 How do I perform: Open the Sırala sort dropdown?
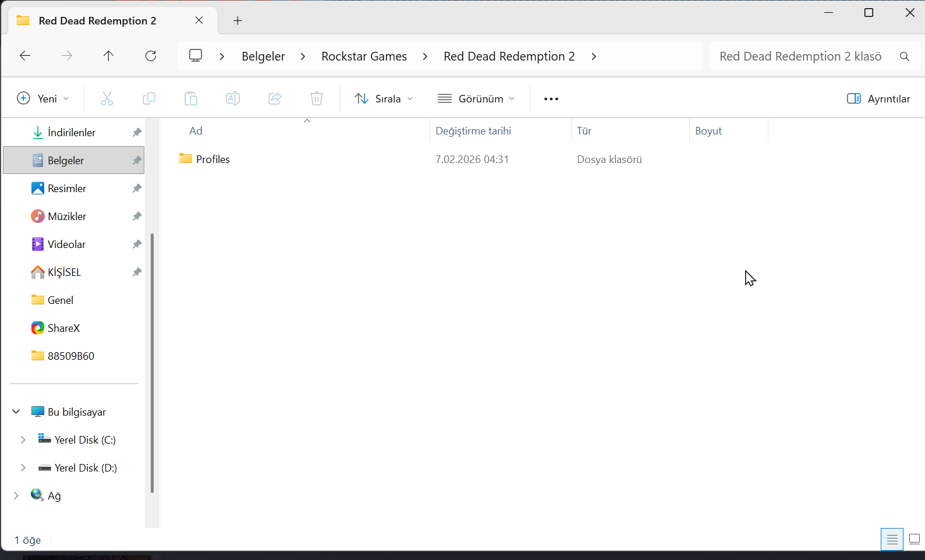(x=384, y=98)
